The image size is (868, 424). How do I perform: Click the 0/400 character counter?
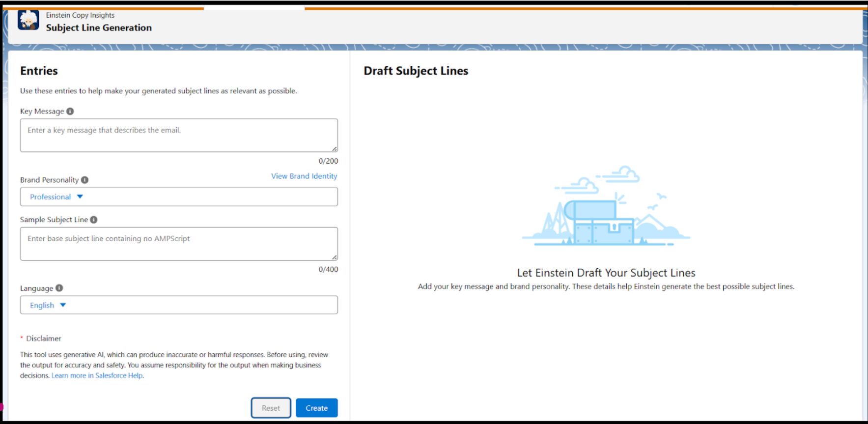[x=328, y=269]
